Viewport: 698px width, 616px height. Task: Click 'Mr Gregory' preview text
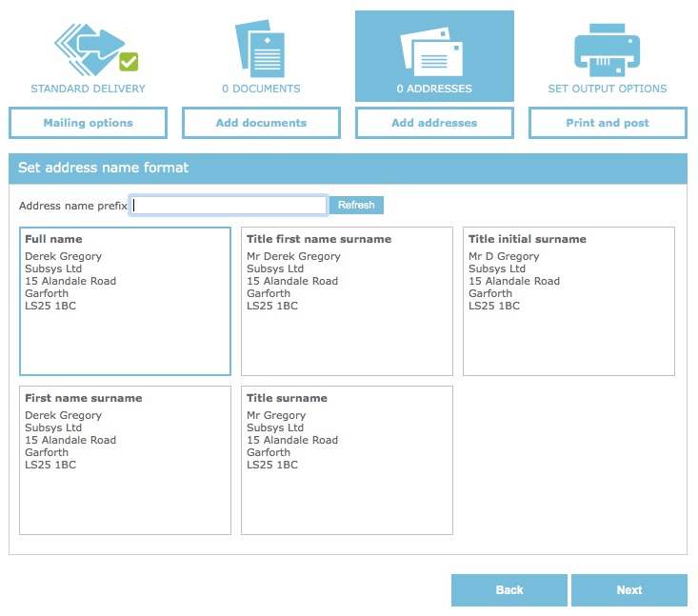pos(276,415)
